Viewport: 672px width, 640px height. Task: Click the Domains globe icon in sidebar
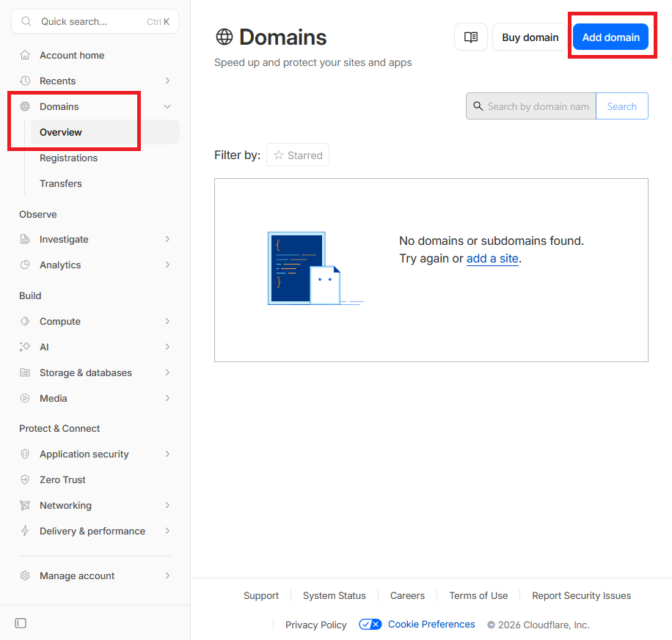[25, 107]
